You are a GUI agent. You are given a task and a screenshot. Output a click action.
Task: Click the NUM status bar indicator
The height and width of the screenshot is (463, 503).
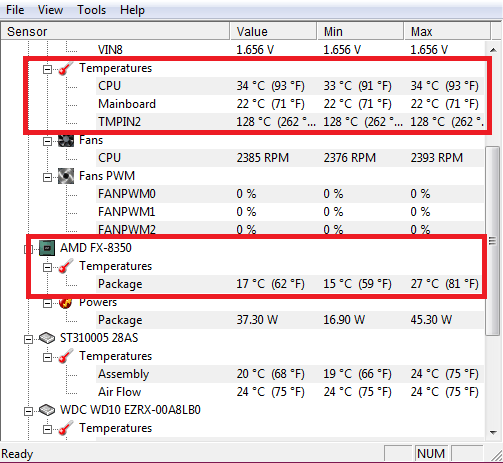[x=431, y=454]
